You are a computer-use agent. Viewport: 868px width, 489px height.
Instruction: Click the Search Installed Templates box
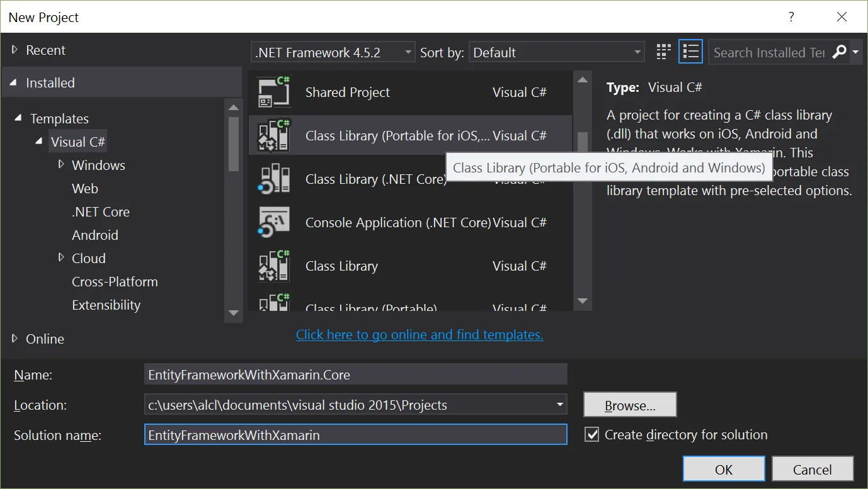click(770, 52)
